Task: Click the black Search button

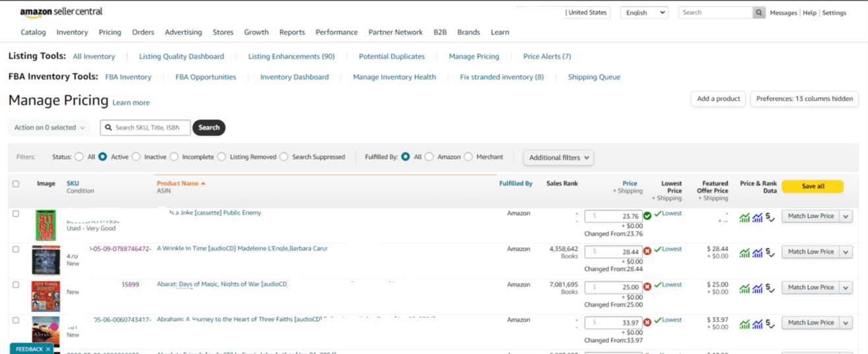Action: [209, 128]
